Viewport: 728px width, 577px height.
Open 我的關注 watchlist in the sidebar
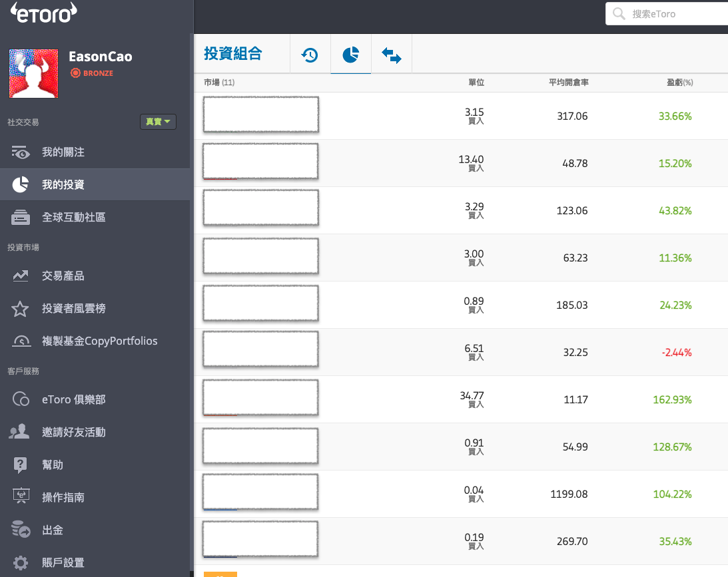click(x=63, y=152)
